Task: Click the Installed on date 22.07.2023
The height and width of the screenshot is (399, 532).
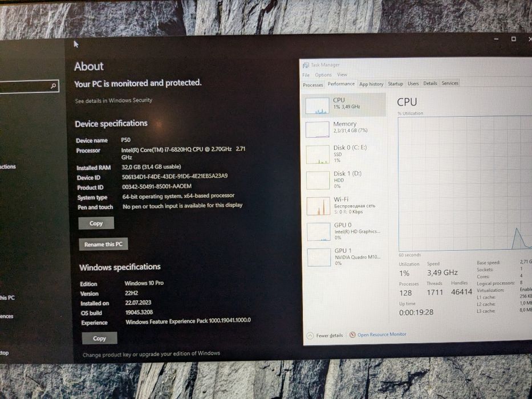Action: click(138, 303)
